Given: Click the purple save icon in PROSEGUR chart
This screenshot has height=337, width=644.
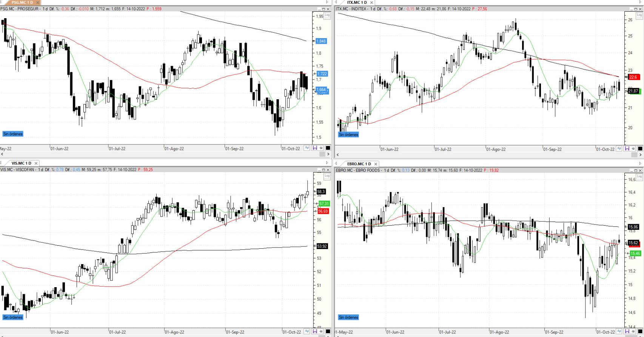Looking at the screenshot, I should click(314, 148).
